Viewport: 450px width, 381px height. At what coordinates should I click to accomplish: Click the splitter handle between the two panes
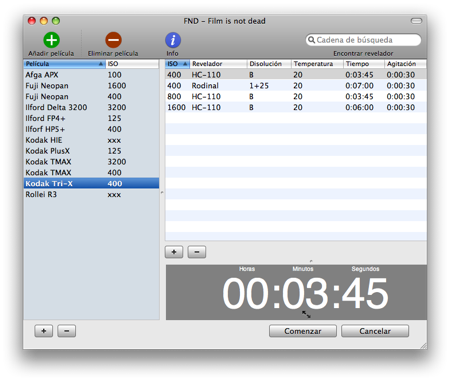[162, 192]
